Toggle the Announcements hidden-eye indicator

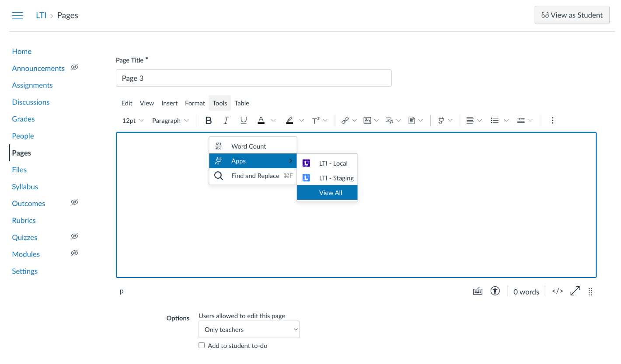(x=75, y=67)
